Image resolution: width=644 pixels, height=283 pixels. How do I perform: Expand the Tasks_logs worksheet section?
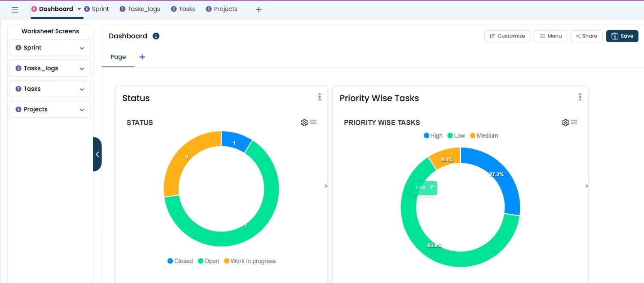[50, 68]
